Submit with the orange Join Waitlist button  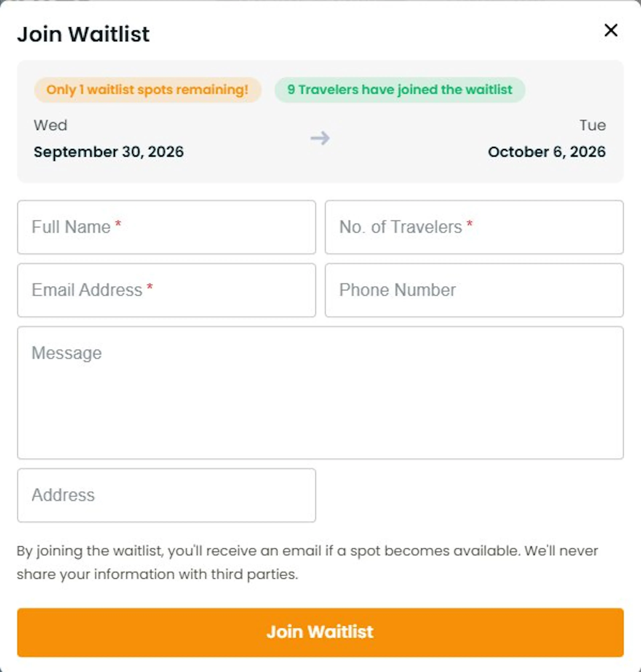pyautogui.click(x=320, y=632)
